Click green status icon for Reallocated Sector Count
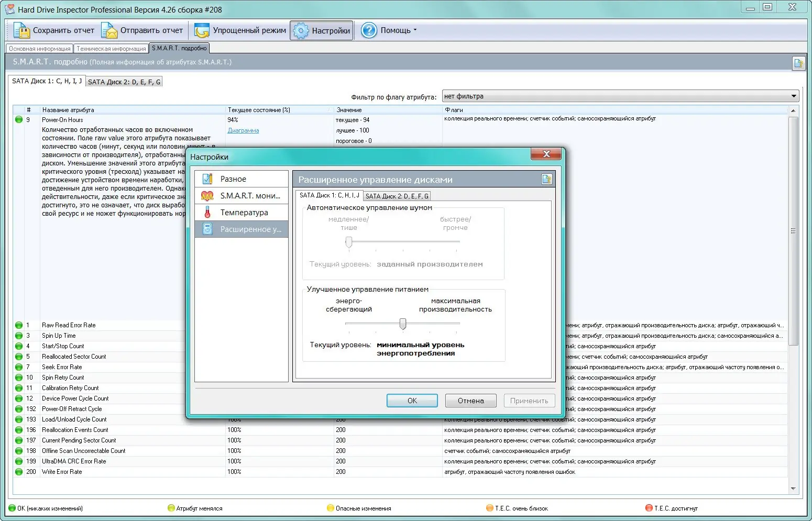Screen dimensions: 812x521 (x=19, y=357)
